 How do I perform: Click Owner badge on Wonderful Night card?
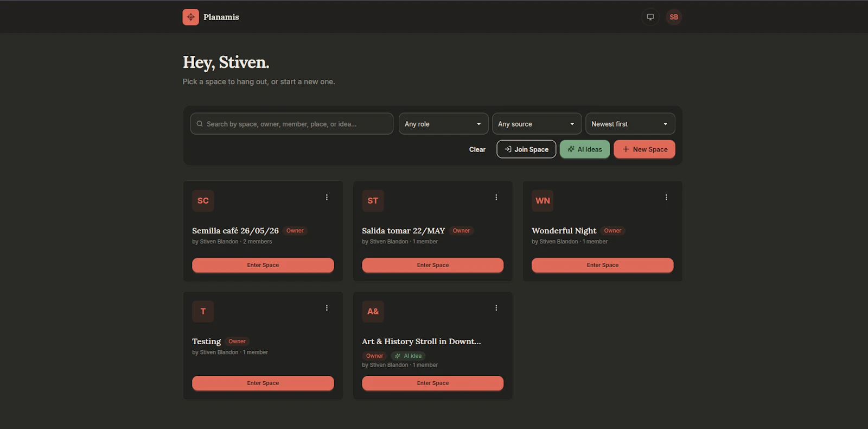coord(613,231)
